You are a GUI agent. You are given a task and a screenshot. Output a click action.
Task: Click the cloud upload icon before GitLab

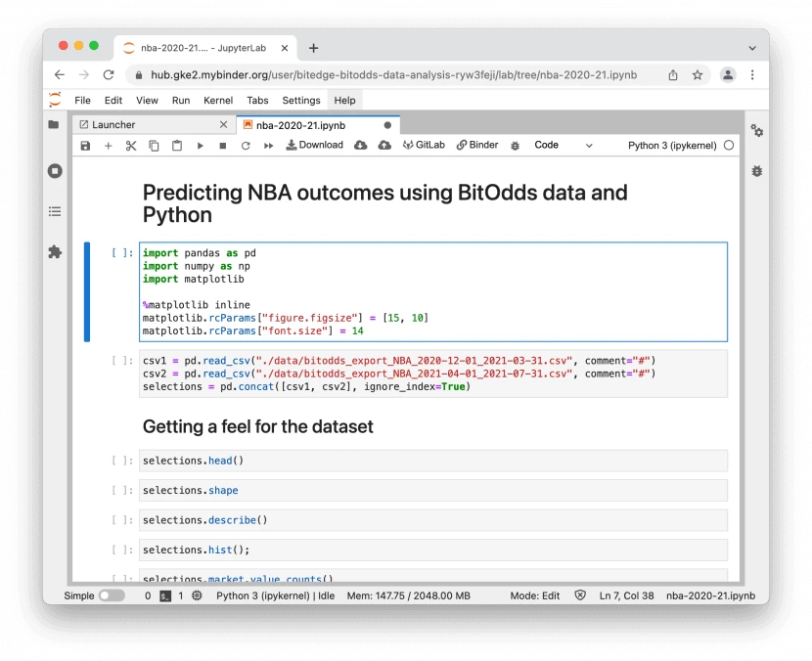coord(384,146)
